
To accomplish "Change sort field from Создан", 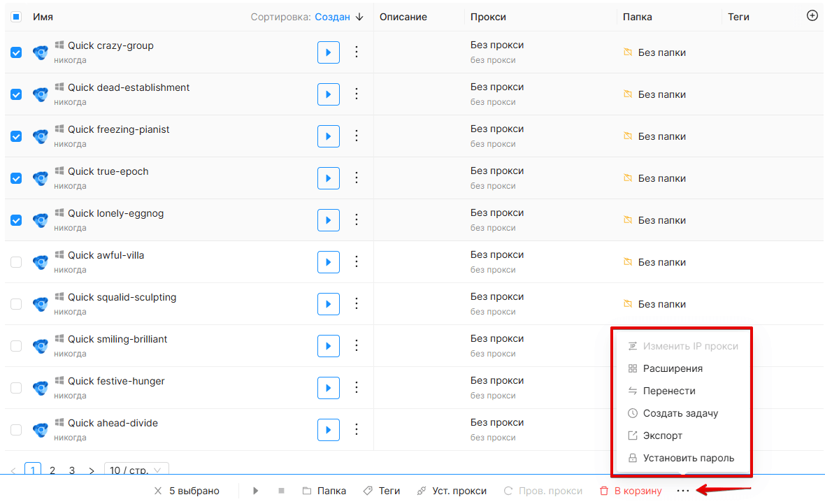I will click(332, 17).
